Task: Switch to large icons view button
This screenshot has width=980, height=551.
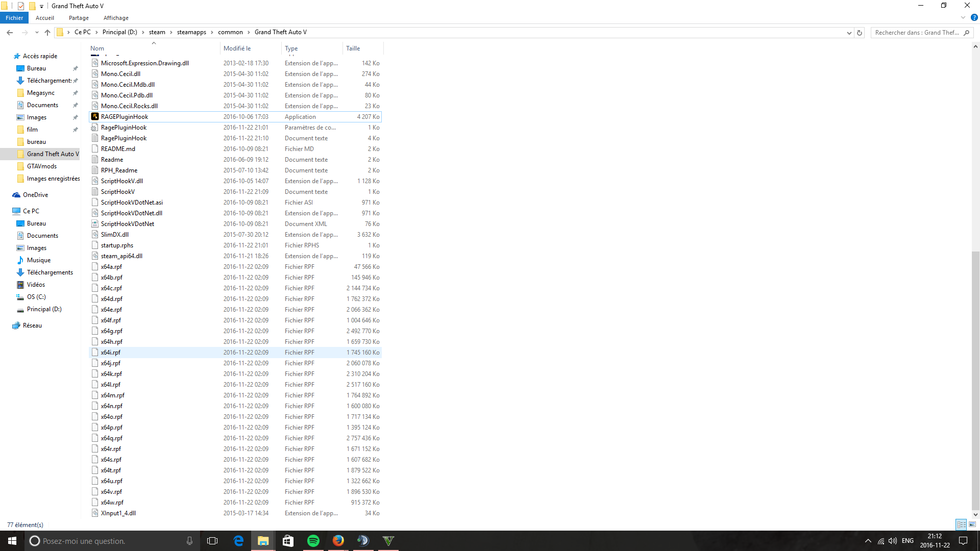Action: tap(972, 524)
